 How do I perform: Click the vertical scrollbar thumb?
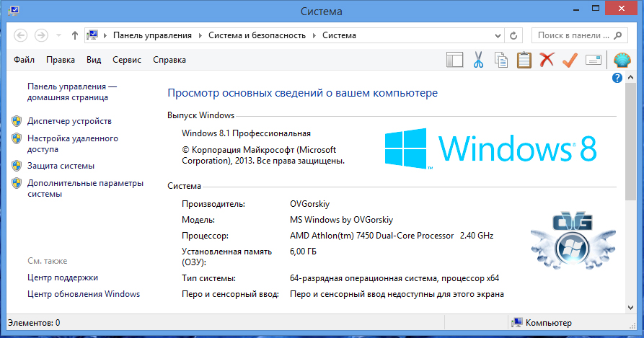click(630, 141)
